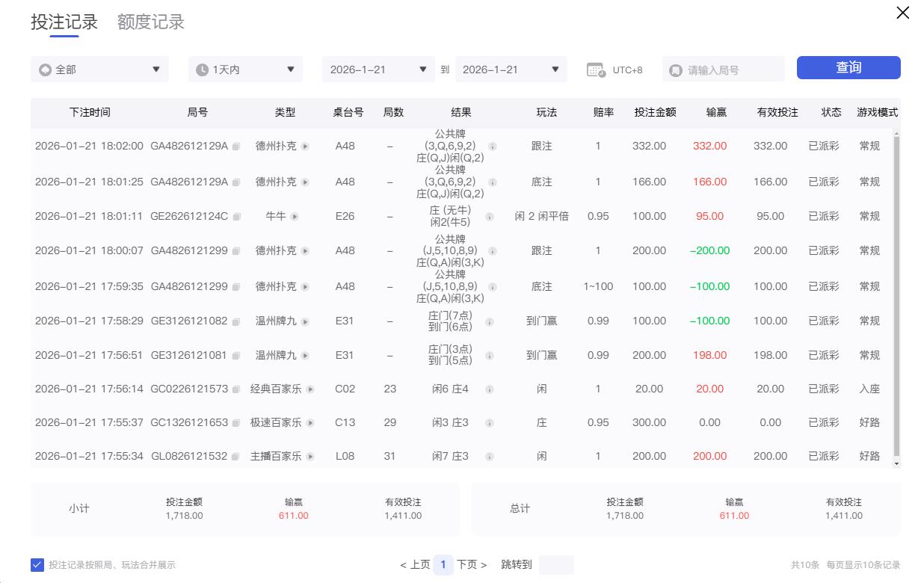Screen dimensions: 924x583
Task: Click the info icon next to 牛牛 result
Action: coord(491,216)
